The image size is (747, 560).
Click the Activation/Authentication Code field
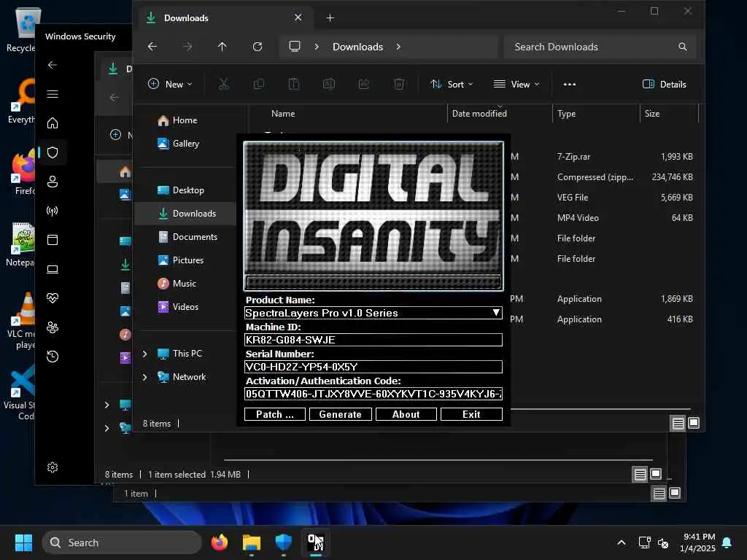373,394
